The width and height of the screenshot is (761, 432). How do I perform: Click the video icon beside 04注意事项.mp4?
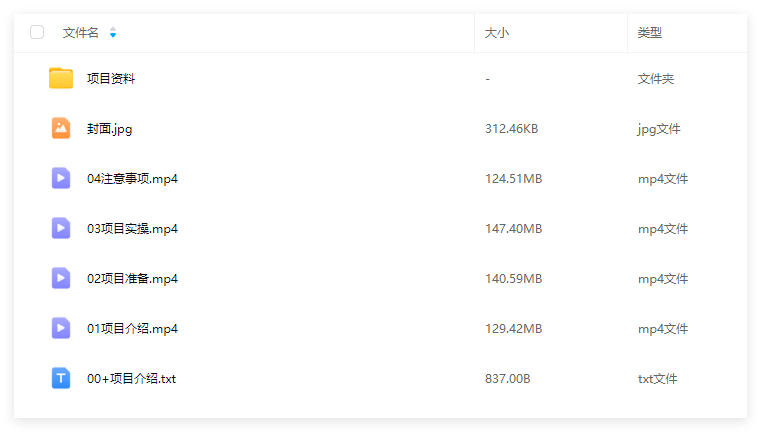coord(61,178)
